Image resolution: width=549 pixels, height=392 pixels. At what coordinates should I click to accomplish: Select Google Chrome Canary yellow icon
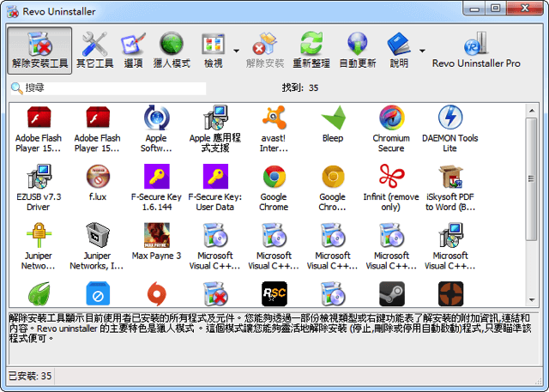[x=333, y=188]
